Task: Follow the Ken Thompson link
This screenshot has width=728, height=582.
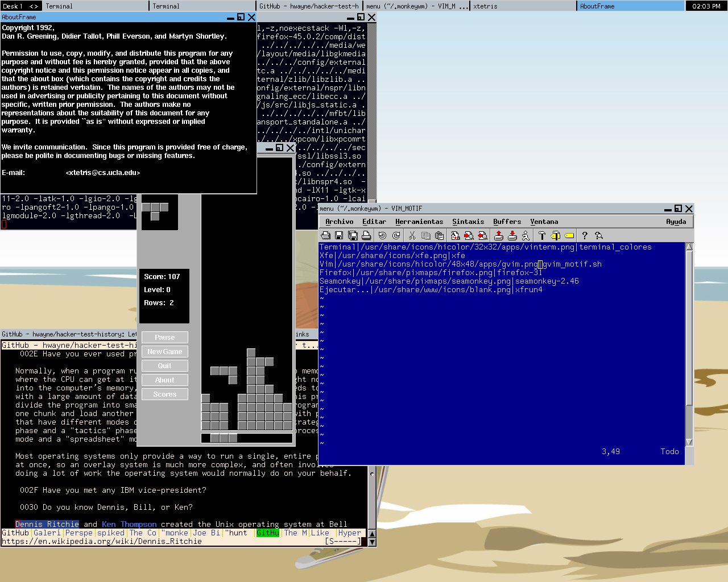Action: pyautogui.click(x=129, y=524)
